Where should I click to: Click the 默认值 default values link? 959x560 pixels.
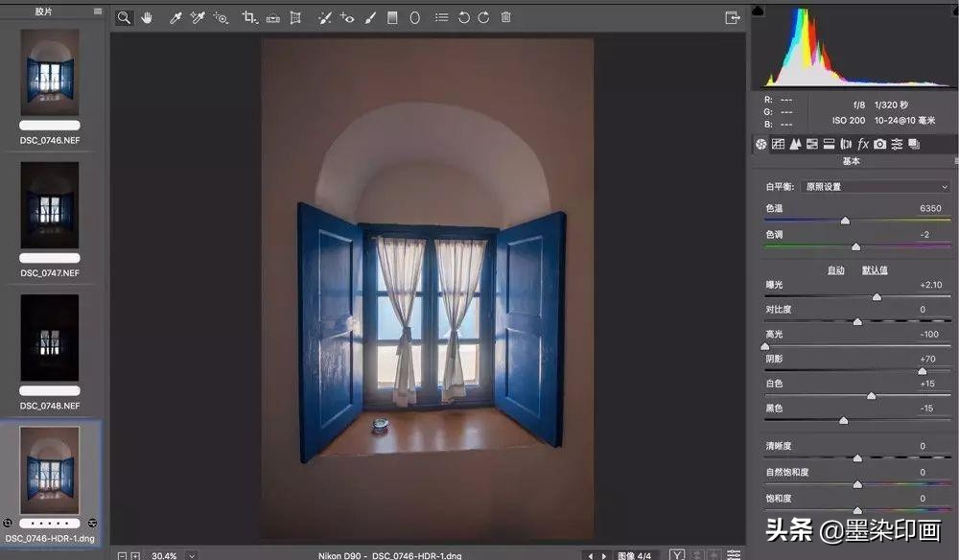point(875,270)
